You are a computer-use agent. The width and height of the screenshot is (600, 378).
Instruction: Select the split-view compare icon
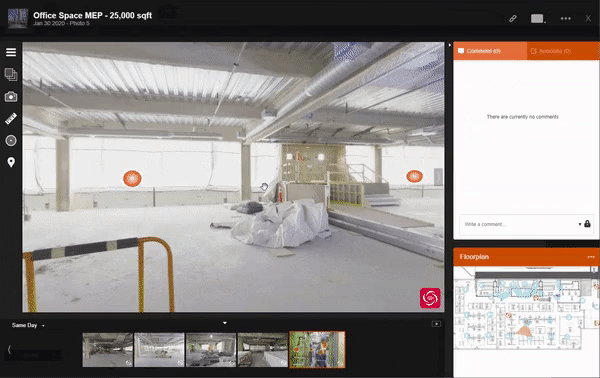click(x=11, y=74)
